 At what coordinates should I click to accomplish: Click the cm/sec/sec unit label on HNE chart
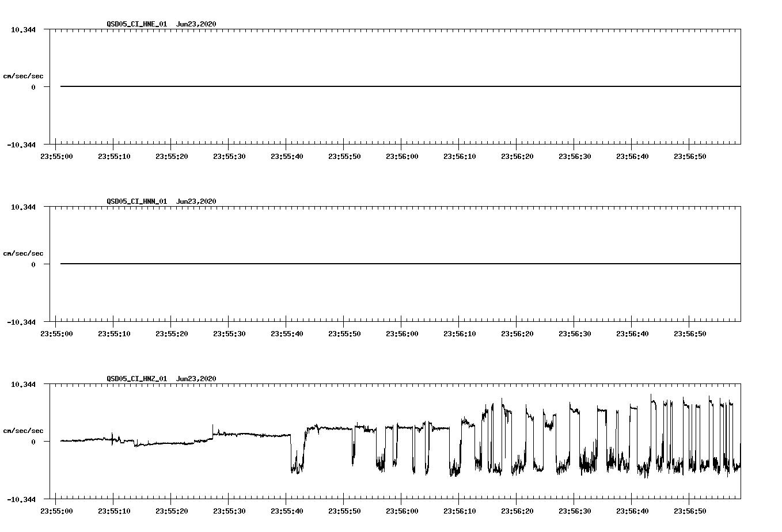23,76
